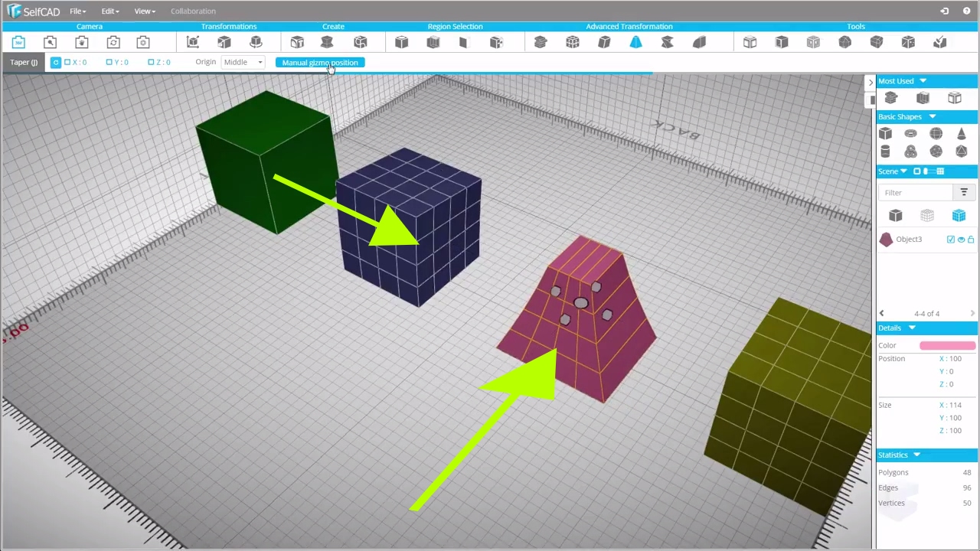Insert a cylinder from Basic Shapes
Viewport: 980px width, 551px height.
click(x=885, y=152)
